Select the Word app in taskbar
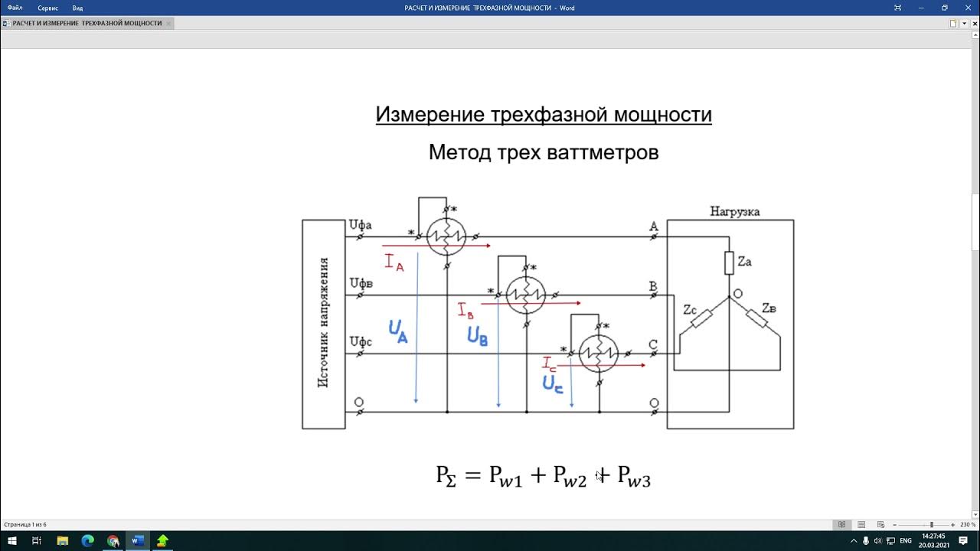This screenshot has width=980, height=551. pos(138,540)
